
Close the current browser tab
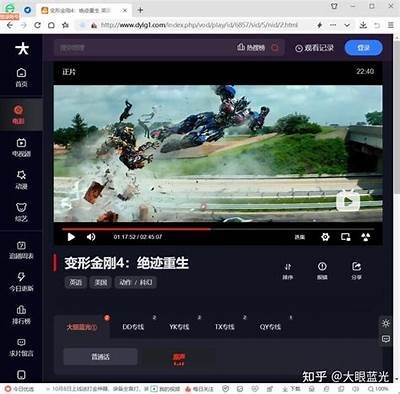coord(125,10)
